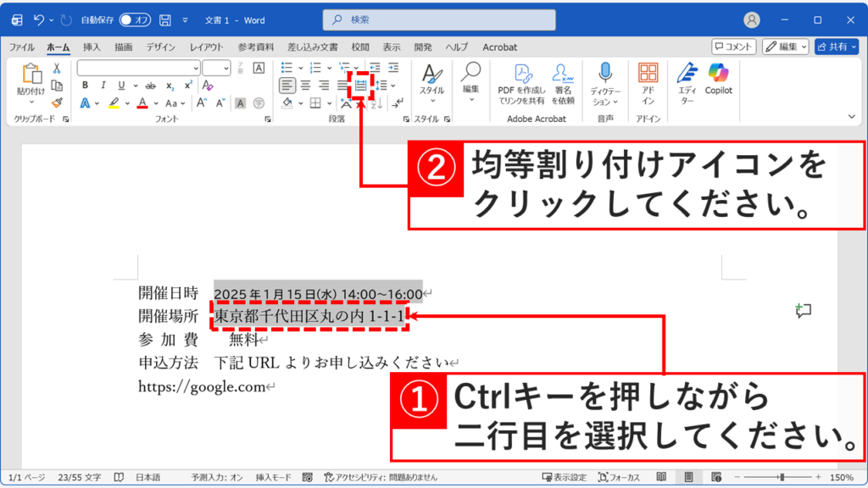
Task: Click the 共有 (Share) button
Action: tap(837, 47)
